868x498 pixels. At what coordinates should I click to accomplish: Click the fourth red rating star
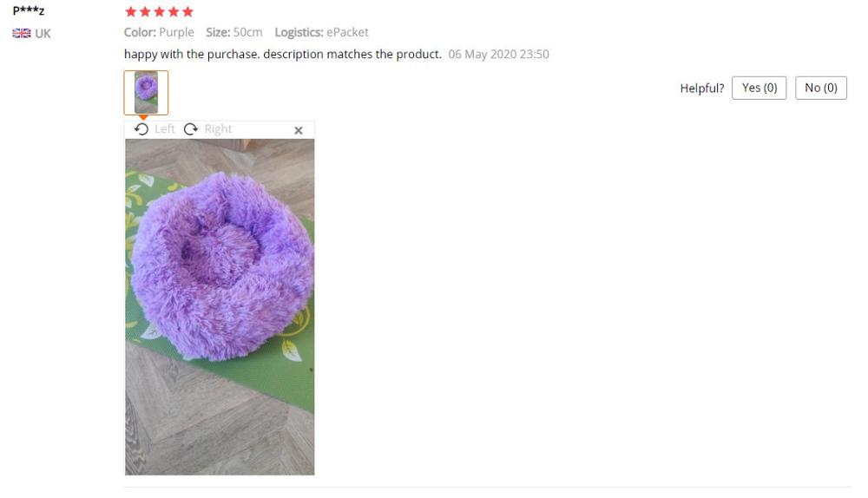174,11
